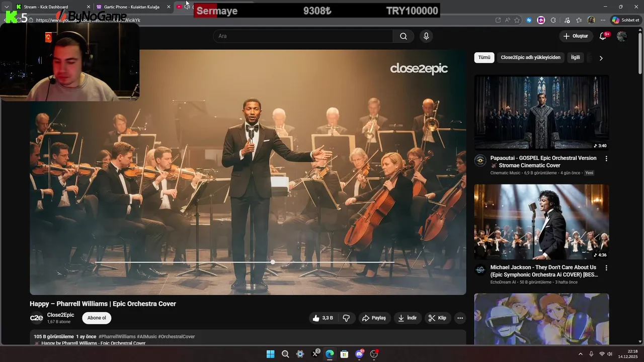Open the Favorites list toolbar icon
This screenshot has height=362, width=644.
tap(579, 20)
